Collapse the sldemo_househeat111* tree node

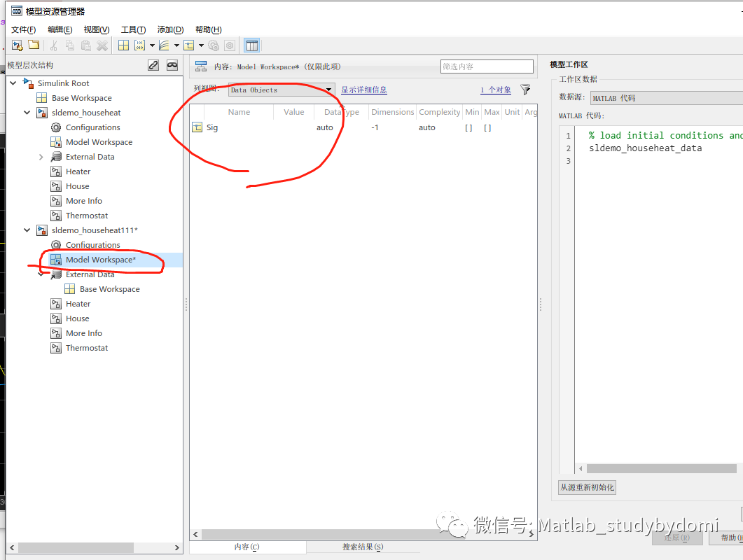tap(27, 230)
